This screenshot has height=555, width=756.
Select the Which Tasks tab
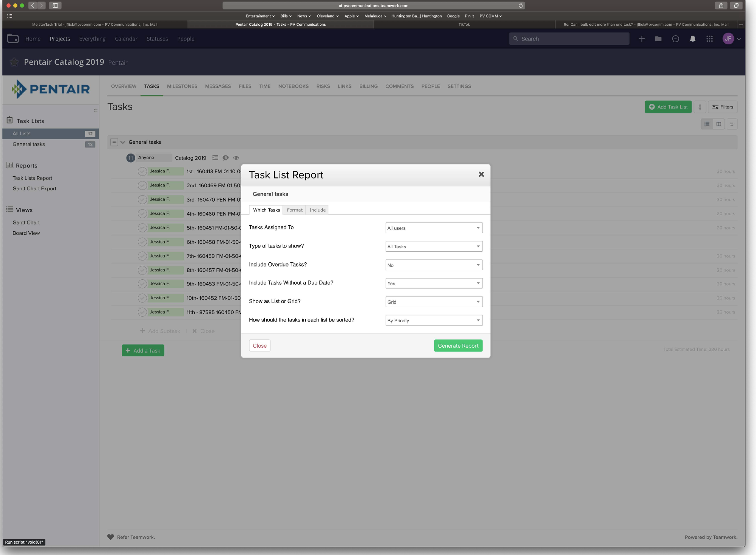[266, 210]
